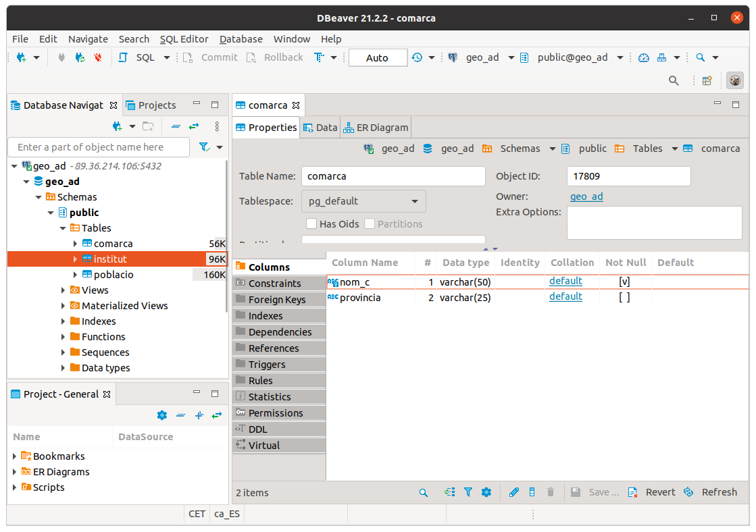This screenshot has width=756, height=532.
Task: Open the Tablespace pg_default dropdown
Action: click(x=363, y=201)
